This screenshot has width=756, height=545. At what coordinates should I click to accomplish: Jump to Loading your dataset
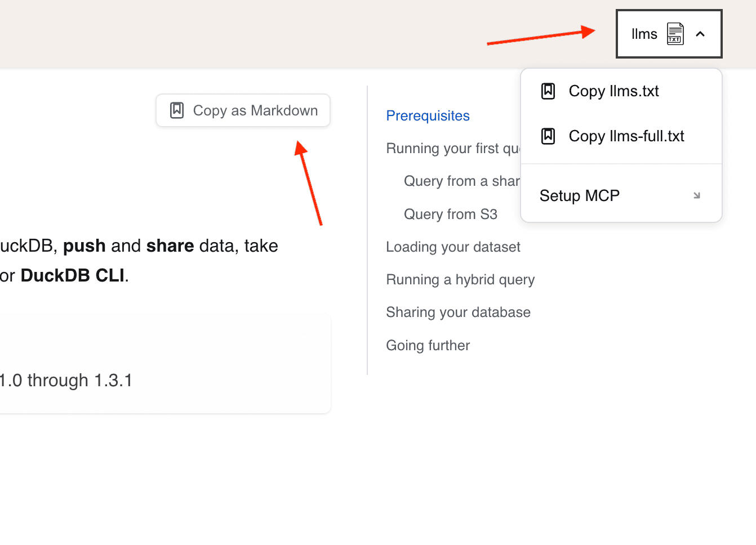point(453,247)
